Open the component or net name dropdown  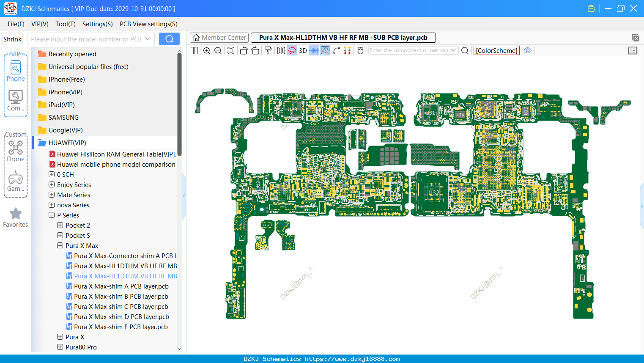453,50
